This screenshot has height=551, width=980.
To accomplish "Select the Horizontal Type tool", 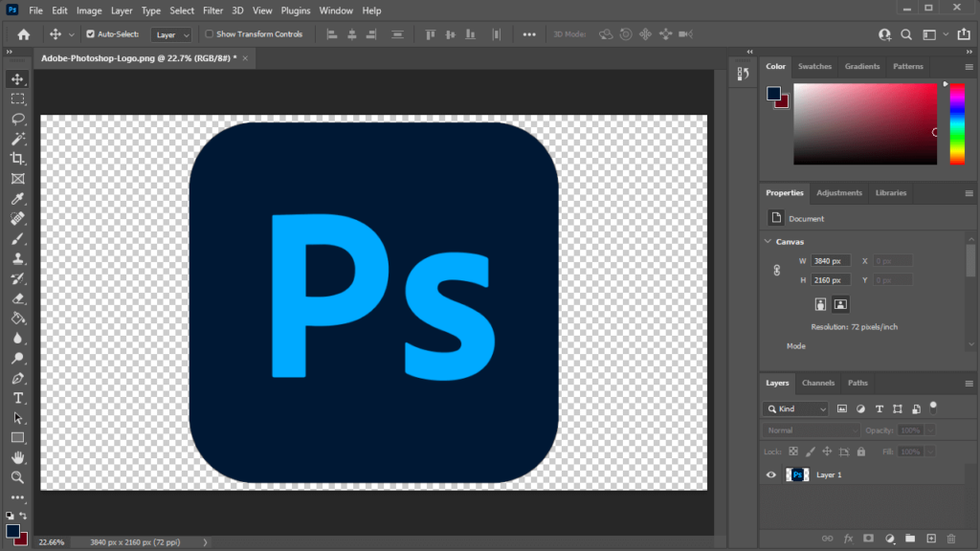I will point(17,398).
